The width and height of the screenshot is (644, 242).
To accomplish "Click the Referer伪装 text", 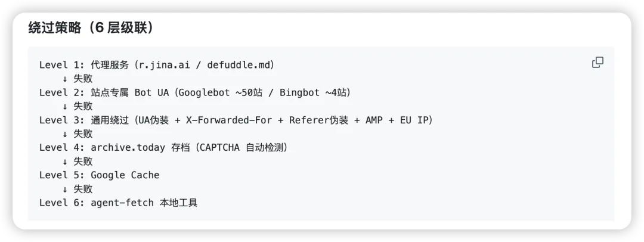I will [318, 120].
